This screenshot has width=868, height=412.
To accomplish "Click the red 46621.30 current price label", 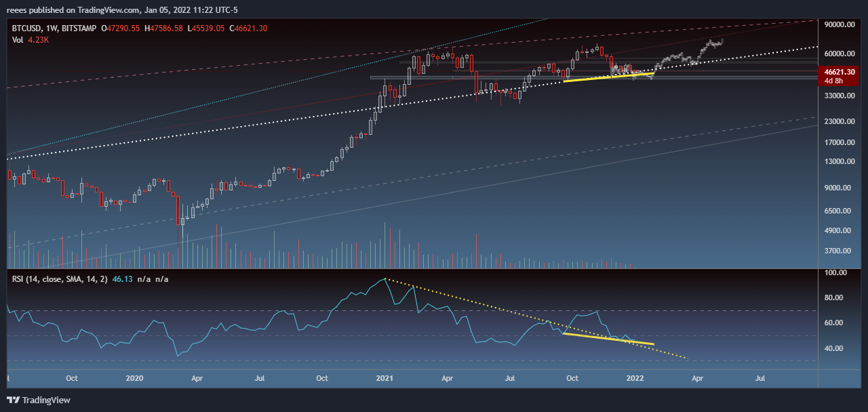I will pyautogui.click(x=840, y=71).
